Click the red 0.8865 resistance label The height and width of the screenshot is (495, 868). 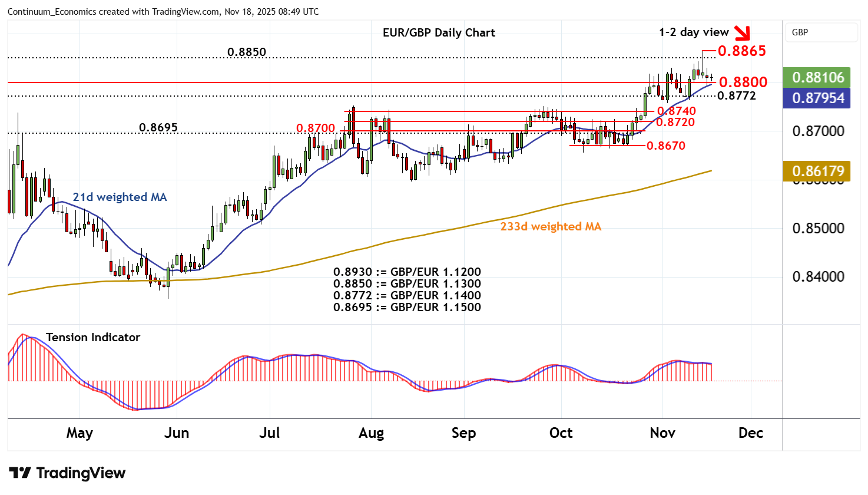(x=741, y=51)
